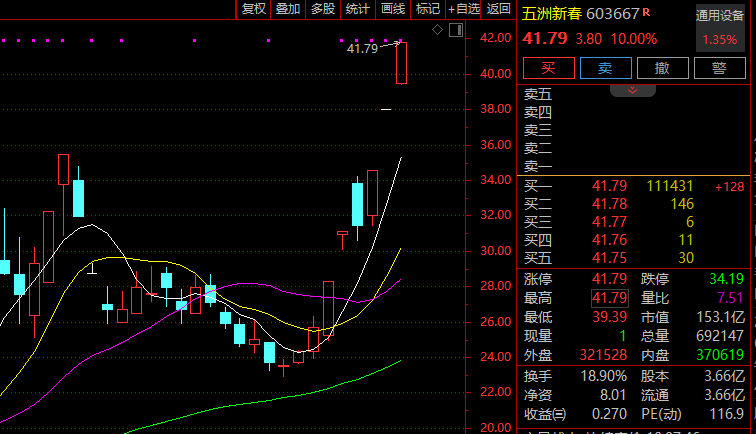Open the 通用设备 sector badge
The image size is (756, 434).
click(x=720, y=16)
